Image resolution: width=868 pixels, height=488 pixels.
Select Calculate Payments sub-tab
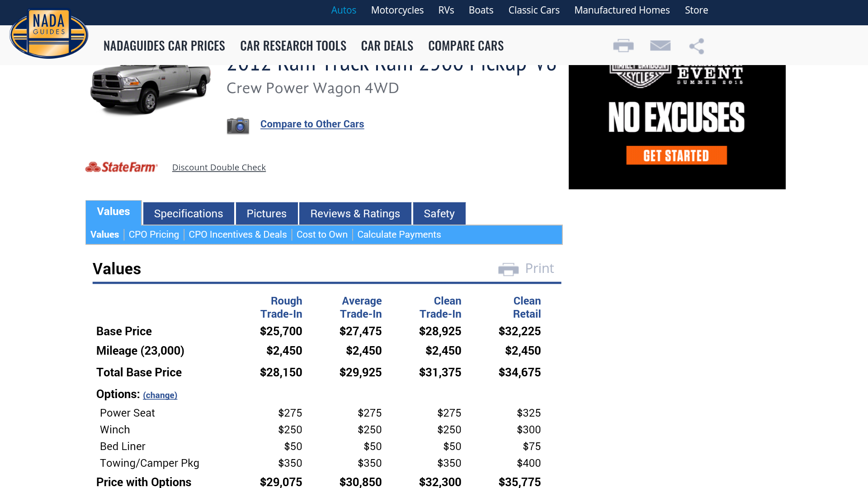point(399,235)
